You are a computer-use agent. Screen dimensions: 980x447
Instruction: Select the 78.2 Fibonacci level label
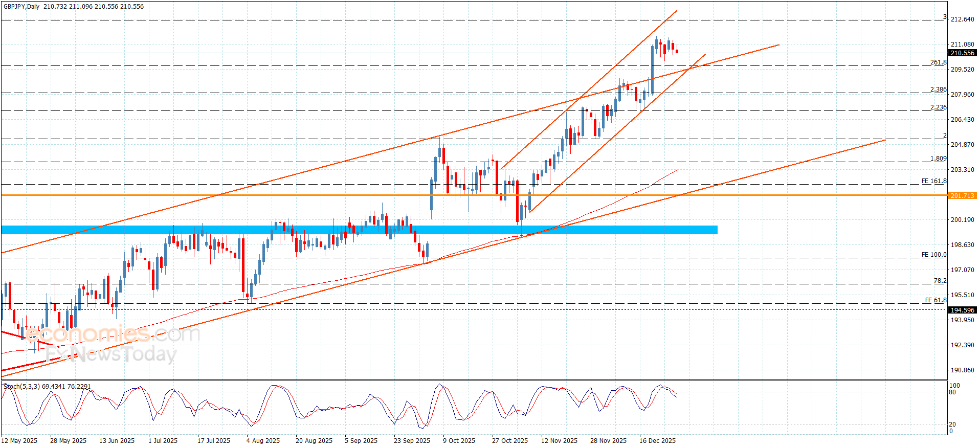pos(940,281)
